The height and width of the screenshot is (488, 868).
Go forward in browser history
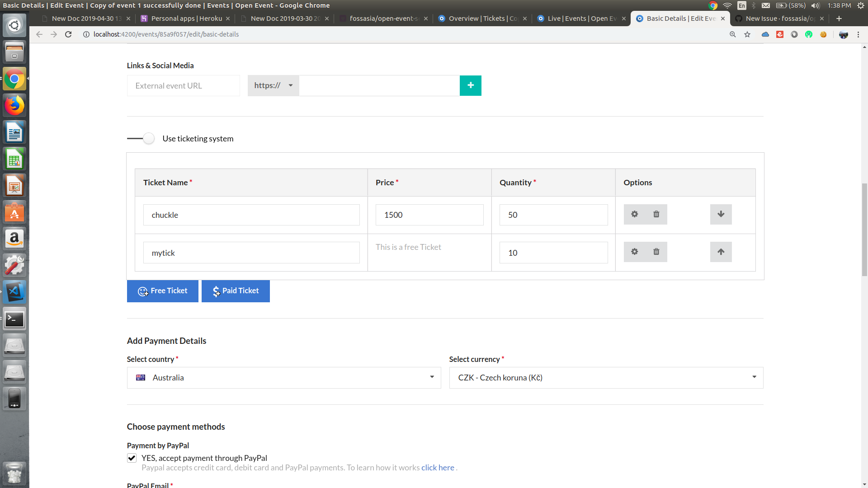pyautogui.click(x=54, y=34)
